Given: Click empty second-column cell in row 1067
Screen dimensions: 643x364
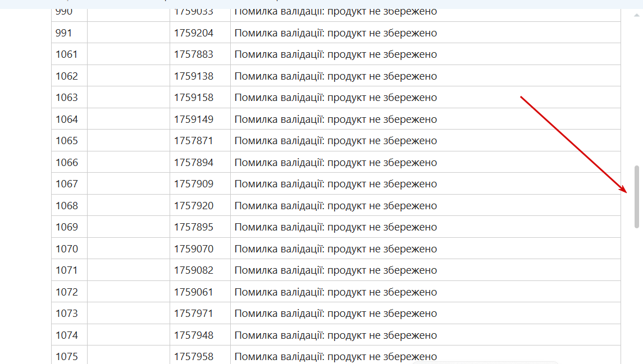Looking at the screenshot, I should coord(129,184).
